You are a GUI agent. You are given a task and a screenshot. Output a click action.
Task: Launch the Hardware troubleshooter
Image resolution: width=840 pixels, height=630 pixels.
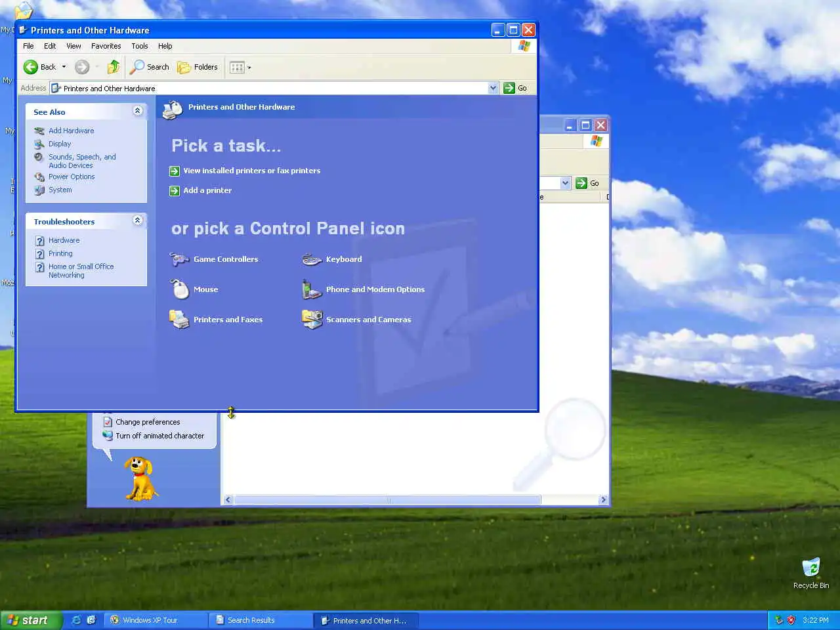click(64, 240)
